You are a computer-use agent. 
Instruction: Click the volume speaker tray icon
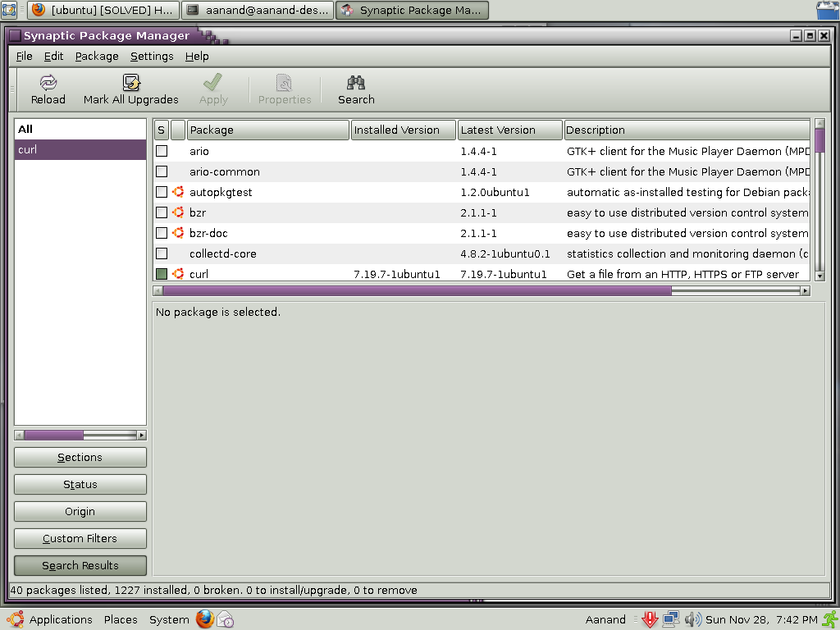(692, 619)
